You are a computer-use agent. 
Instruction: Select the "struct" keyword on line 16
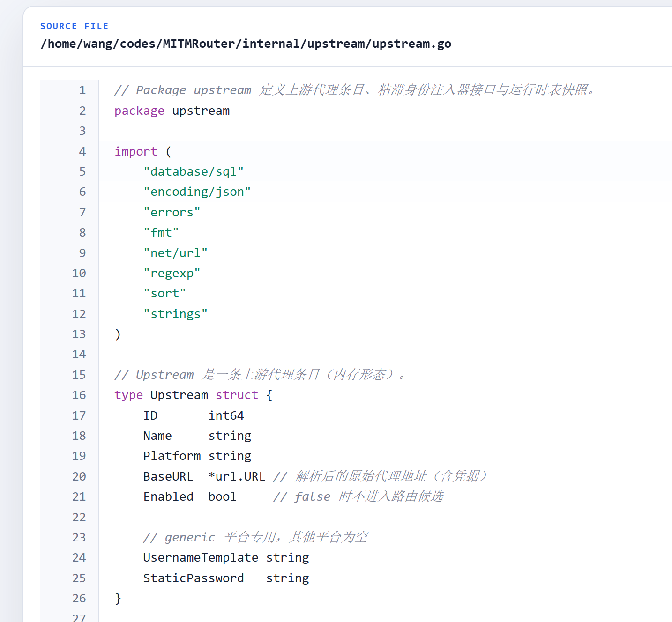point(237,395)
